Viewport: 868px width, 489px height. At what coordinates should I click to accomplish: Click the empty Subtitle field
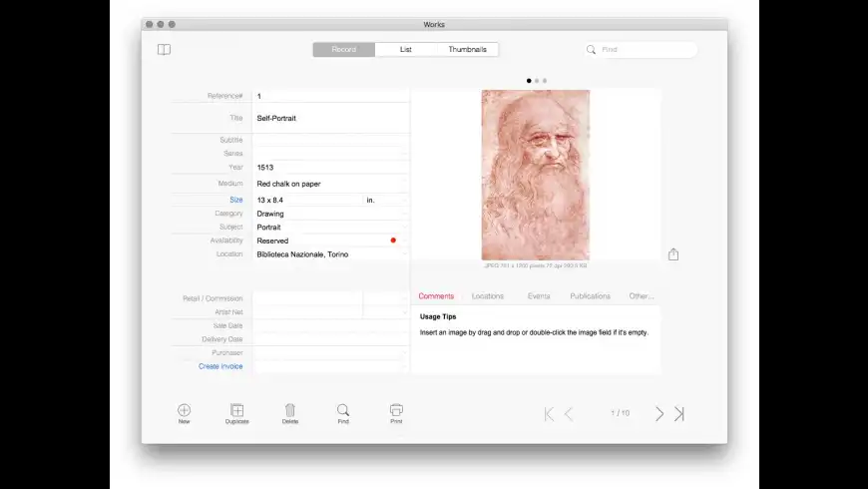[x=330, y=140]
